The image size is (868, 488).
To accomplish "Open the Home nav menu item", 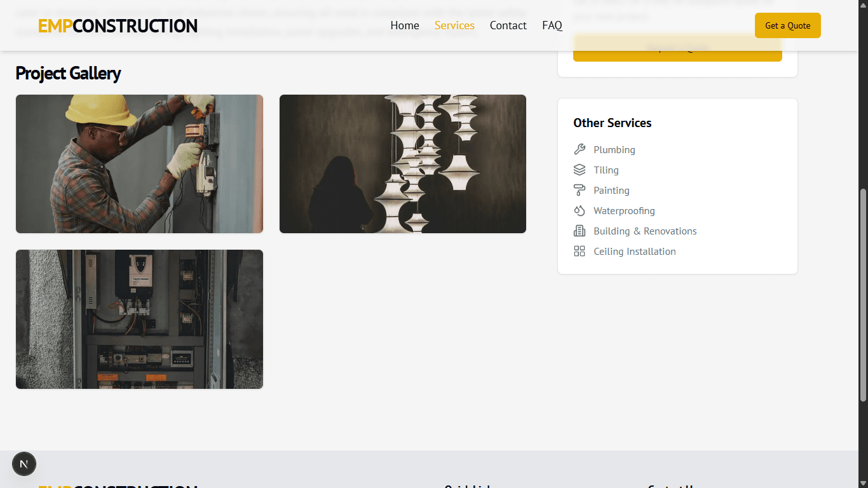I will 405,25.
